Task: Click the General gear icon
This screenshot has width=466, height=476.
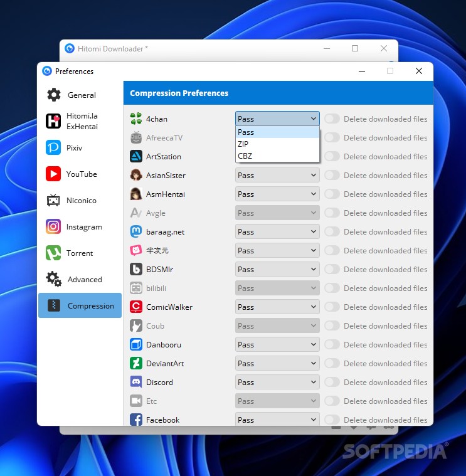Action: pos(54,95)
